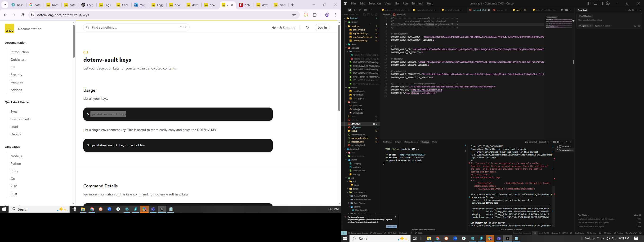Open Microsoft Teams from the right-hand taskbar

pyautogui.click(x=499, y=238)
